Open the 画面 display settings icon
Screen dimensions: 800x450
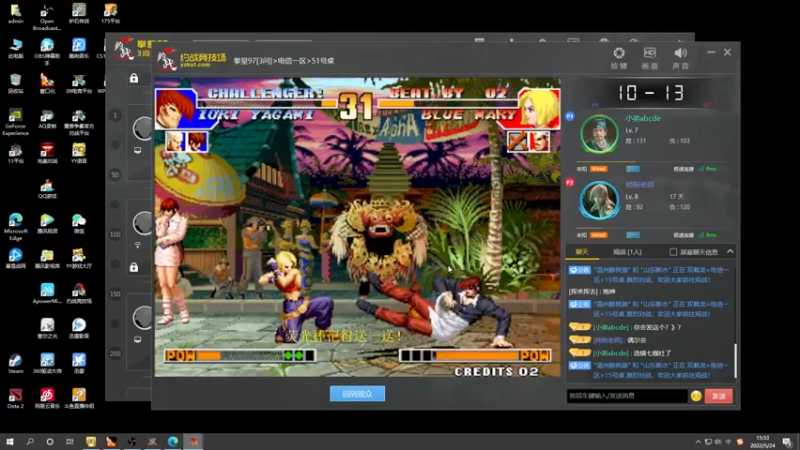(x=649, y=58)
